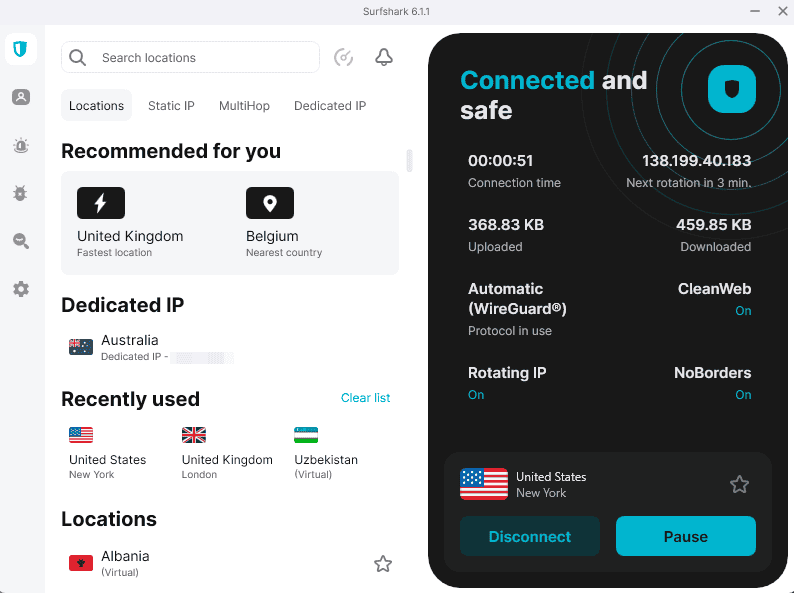Click the Disconnect button

tap(530, 536)
